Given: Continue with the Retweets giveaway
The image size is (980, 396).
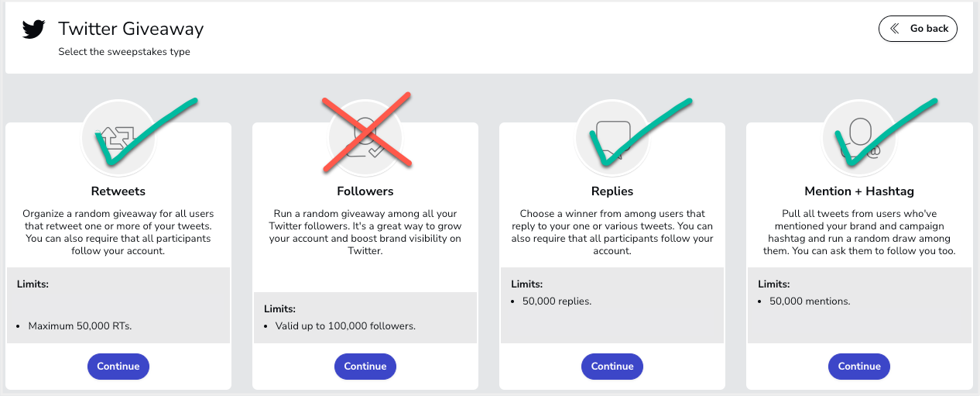Looking at the screenshot, I should [x=118, y=367].
